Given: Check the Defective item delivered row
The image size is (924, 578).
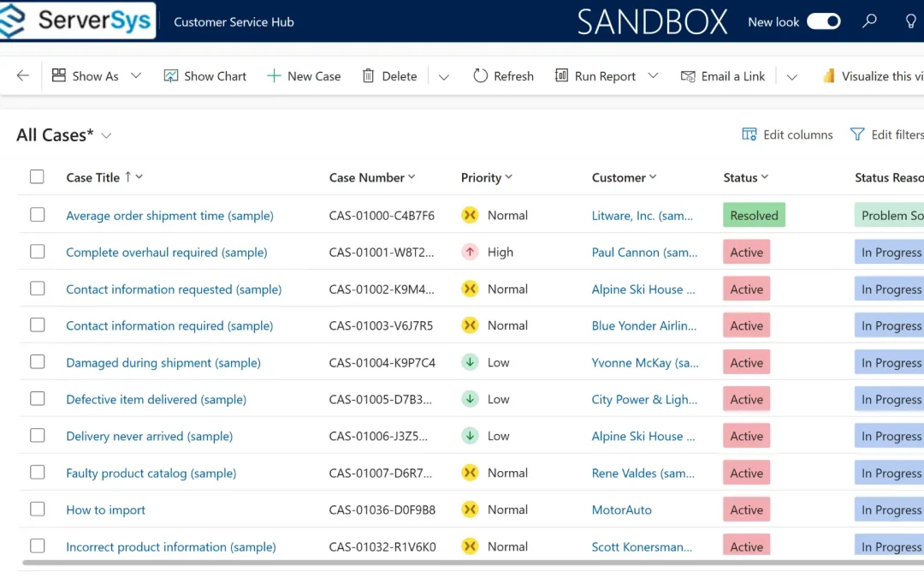Looking at the screenshot, I should coord(37,399).
